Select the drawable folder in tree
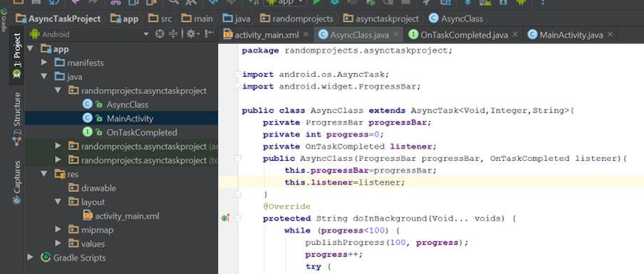This screenshot has width=644, height=274. point(98,188)
